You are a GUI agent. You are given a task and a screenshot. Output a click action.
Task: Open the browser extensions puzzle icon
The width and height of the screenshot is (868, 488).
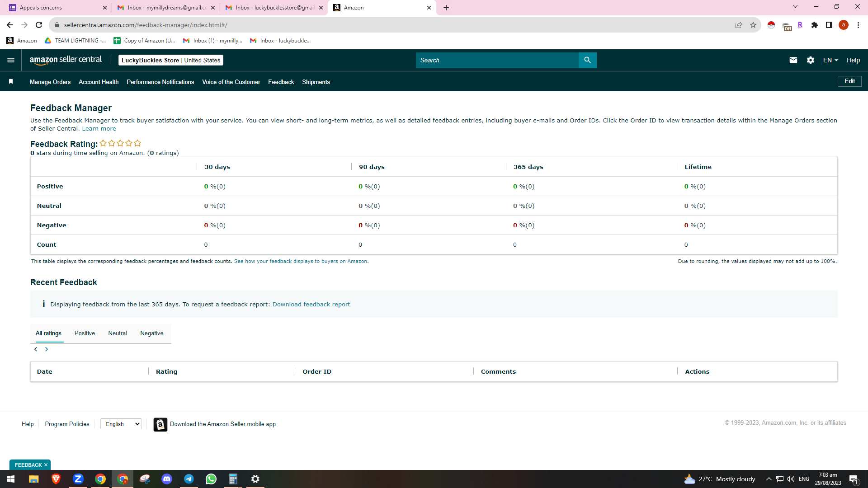point(815,25)
